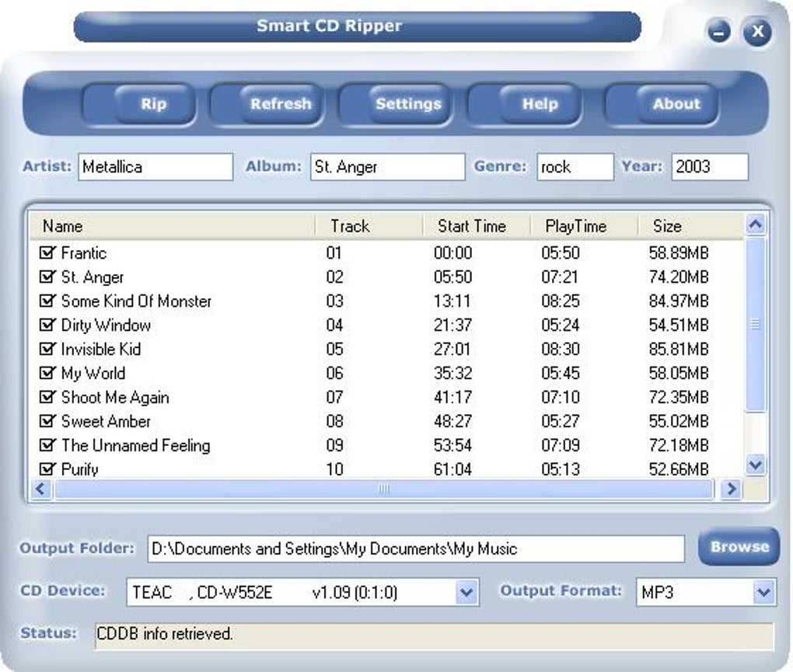Image resolution: width=793 pixels, height=672 pixels.
Task: Toggle the Some Kind Of Monster checkbox
Action: tap(47, 301)
